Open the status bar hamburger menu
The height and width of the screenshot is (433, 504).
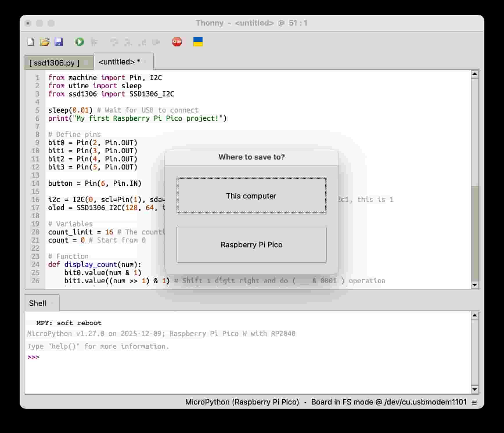click(474, 403)
